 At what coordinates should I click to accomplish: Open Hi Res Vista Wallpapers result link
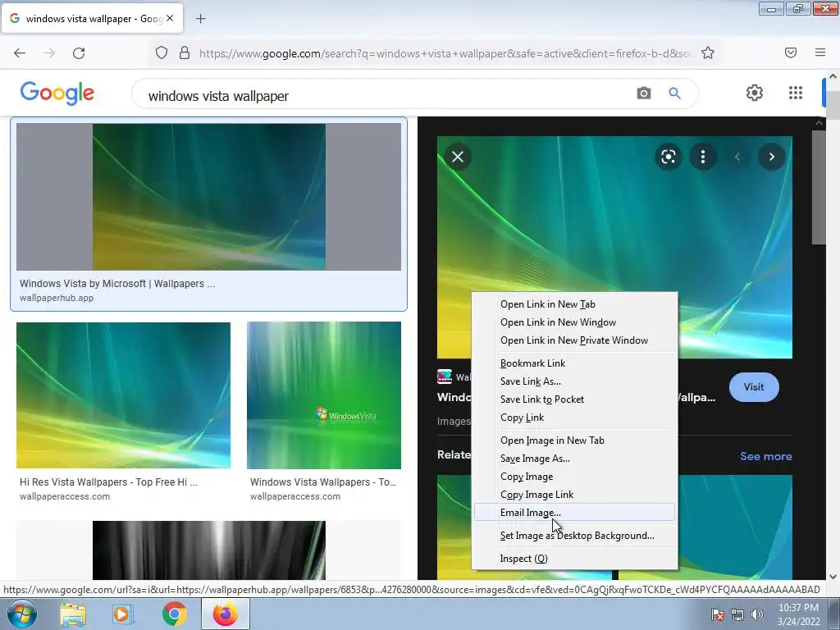click(x=109, y=482)
